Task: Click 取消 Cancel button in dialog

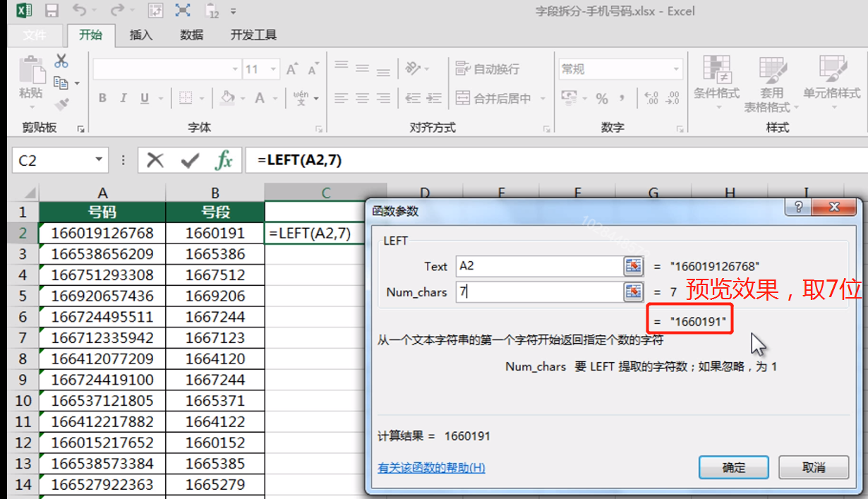Action: click(x=814, y=467)
